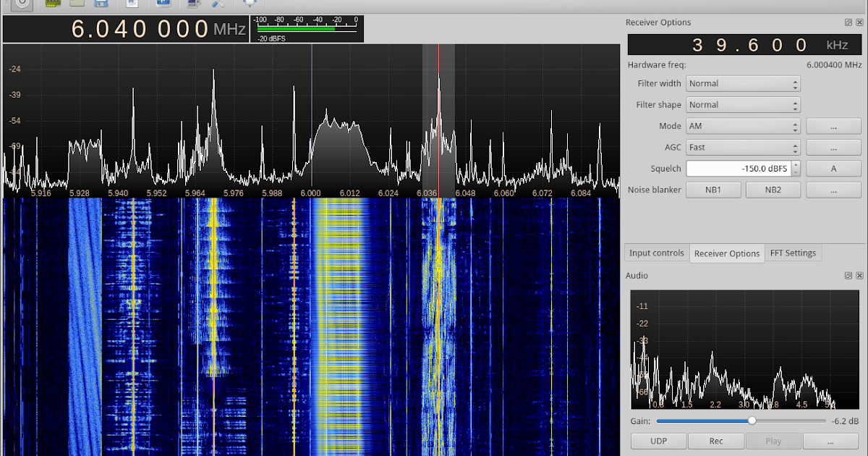This screenshot has width=868, height=456.
Task: Open the bookmarks toolbar icon
Action: pos(132,4)
